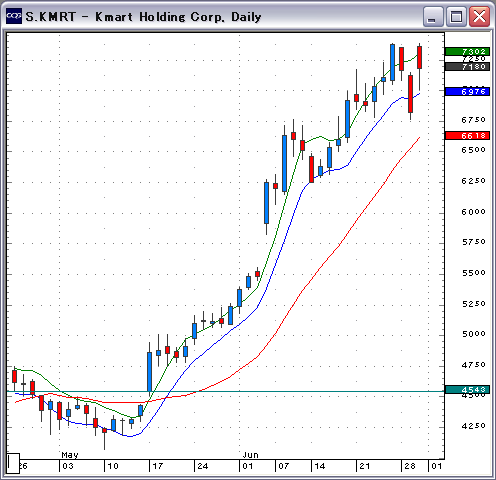The image size is (496, 480).
Task: Click the 03 date marker on time axis
Action: click(68, 466)
